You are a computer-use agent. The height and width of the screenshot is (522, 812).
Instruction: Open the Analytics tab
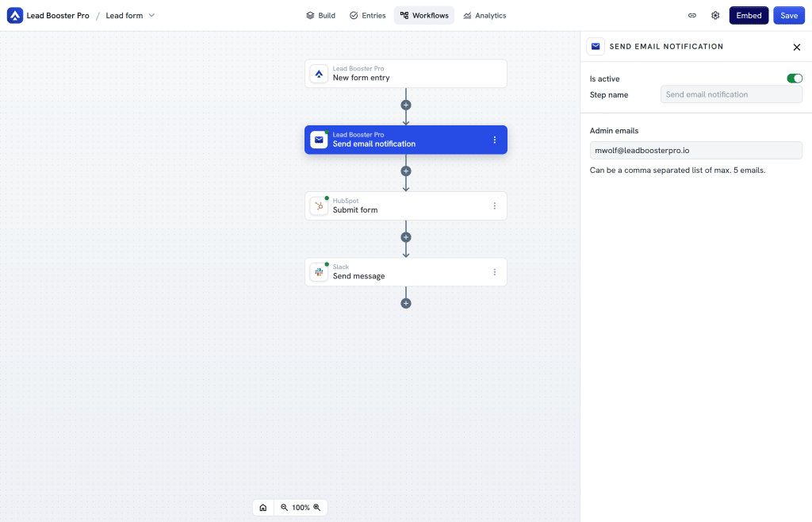tap(485, 16)
